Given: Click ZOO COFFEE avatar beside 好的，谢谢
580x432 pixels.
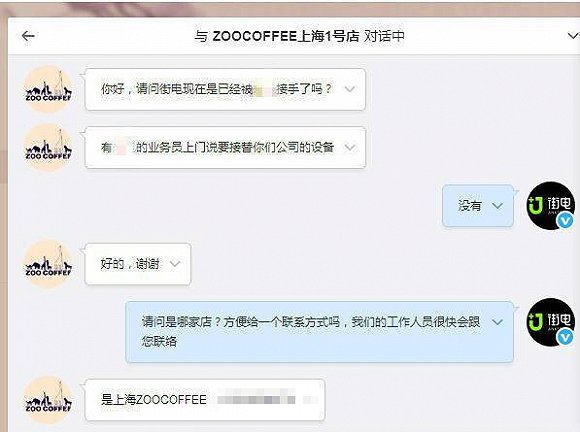Looking at the screenshot, I should click(48, 264).
